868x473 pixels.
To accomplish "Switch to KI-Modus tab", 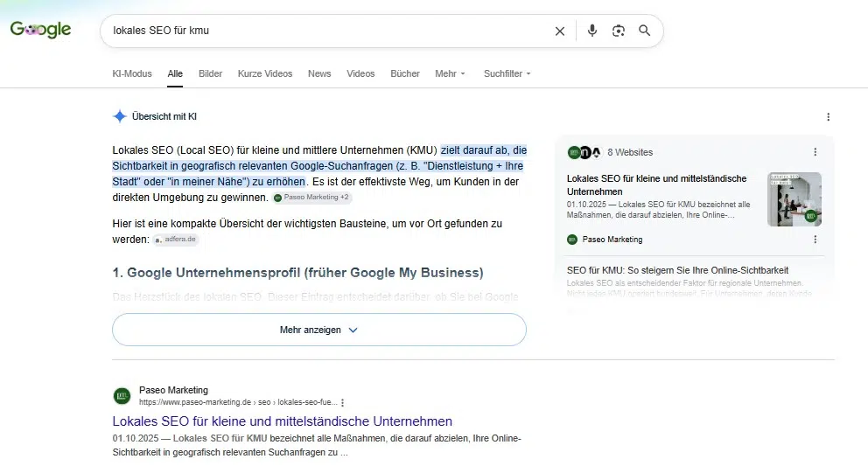I will (132, 73).
